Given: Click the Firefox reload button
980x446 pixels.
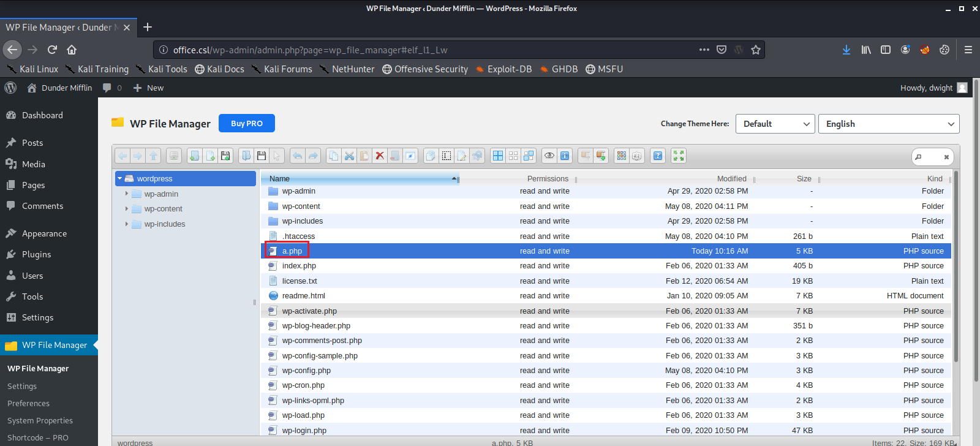Looking at the screenshot, I should pyautogui.click(x=52, y=50).
